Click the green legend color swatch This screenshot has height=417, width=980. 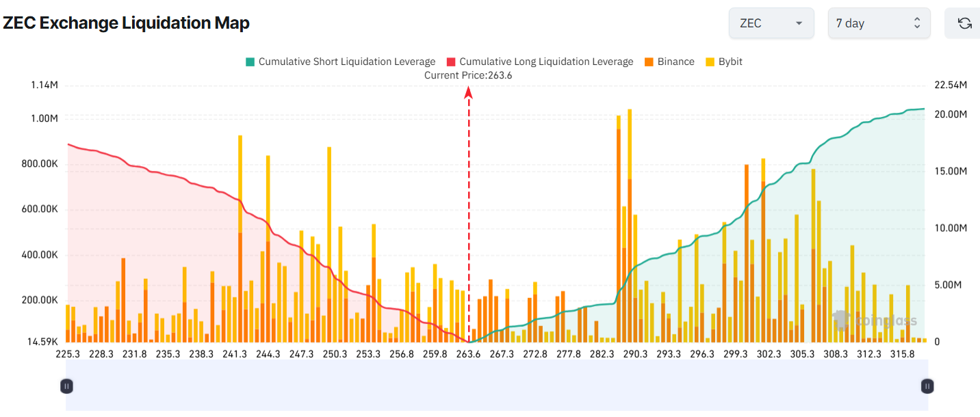[250, 62]
